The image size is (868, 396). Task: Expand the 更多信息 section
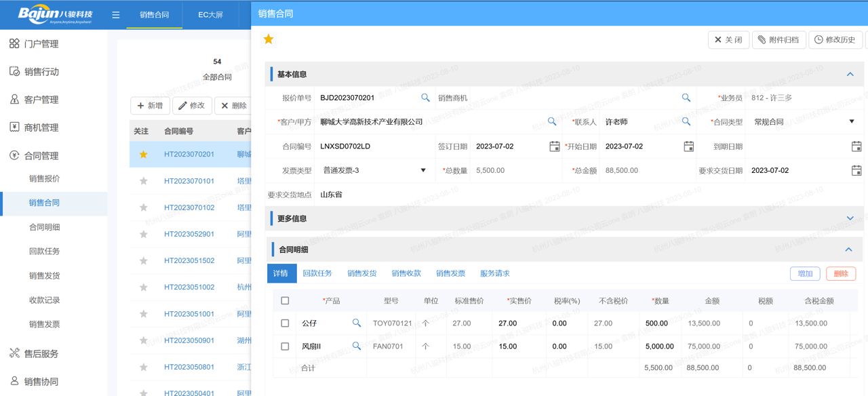[850, 218]
